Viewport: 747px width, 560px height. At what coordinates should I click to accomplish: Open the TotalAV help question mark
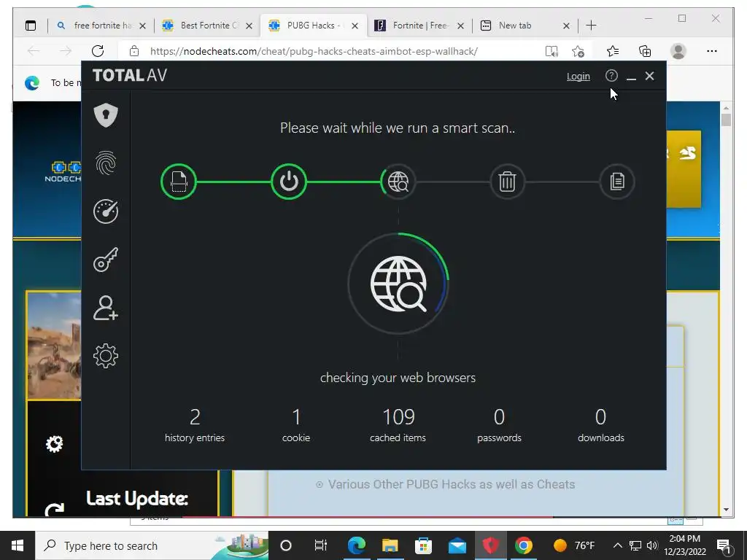[x=611, y=76]
